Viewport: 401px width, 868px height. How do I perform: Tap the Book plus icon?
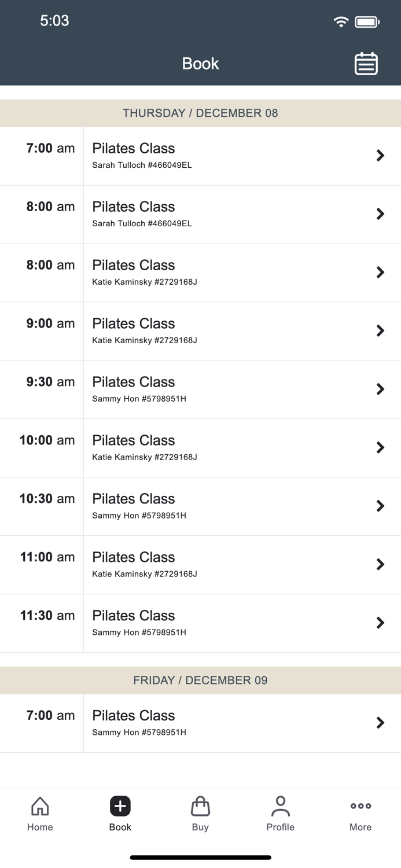coord(120,806)
